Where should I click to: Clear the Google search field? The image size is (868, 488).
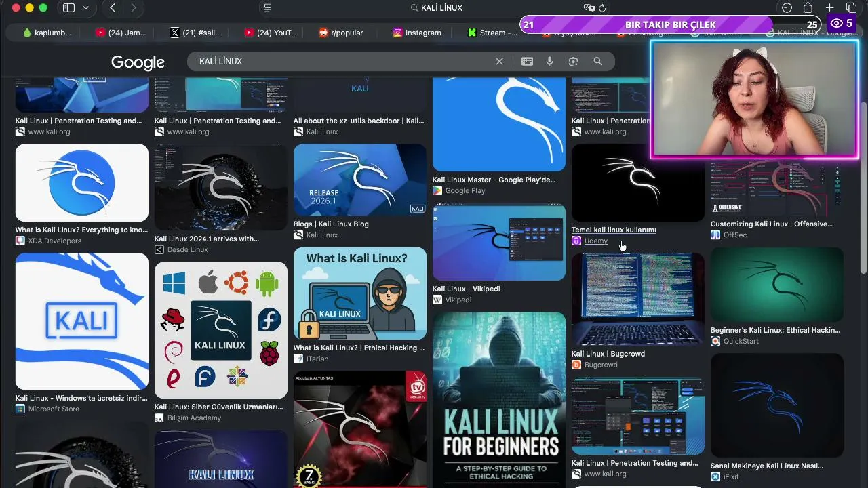500,61
